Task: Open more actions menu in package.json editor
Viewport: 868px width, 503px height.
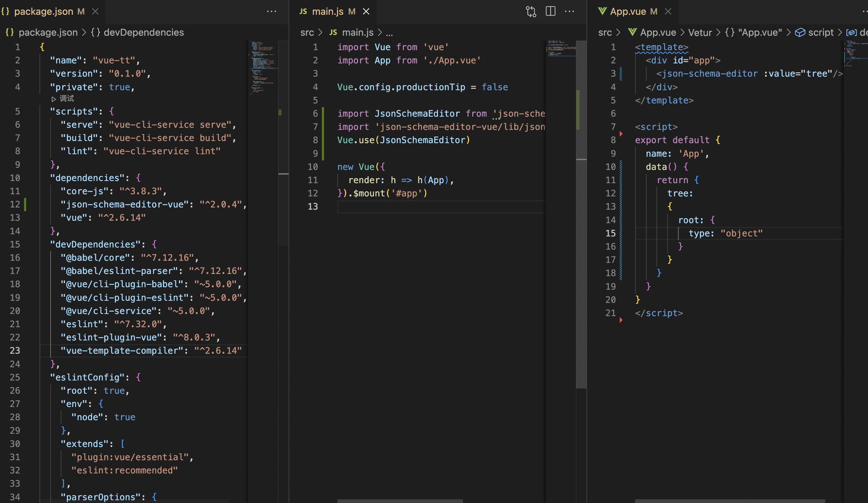Action: tap(271, 11)
